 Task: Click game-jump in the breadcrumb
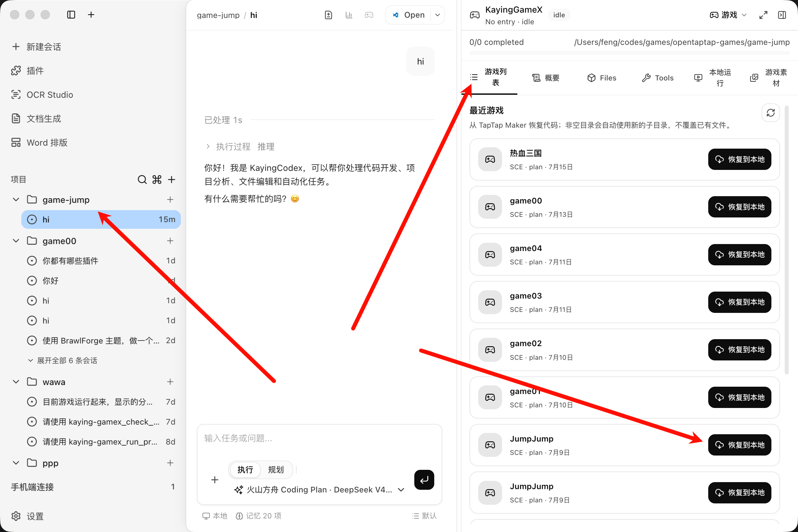(x=218, y=15)
